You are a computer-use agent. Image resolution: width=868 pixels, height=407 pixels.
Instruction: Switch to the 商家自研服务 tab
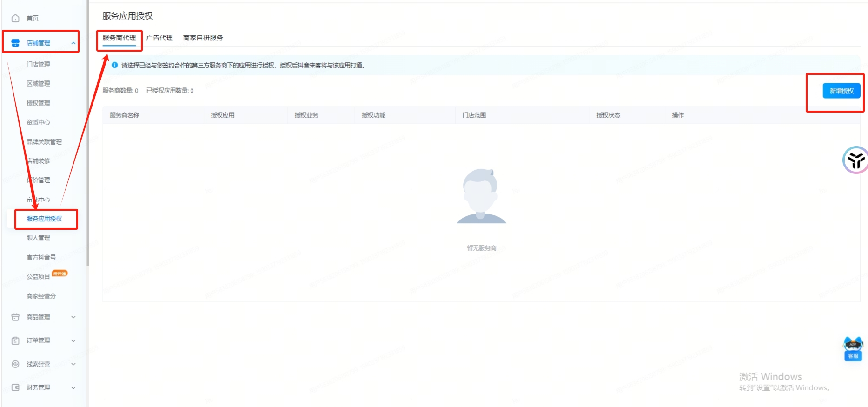tap(203, 38)
